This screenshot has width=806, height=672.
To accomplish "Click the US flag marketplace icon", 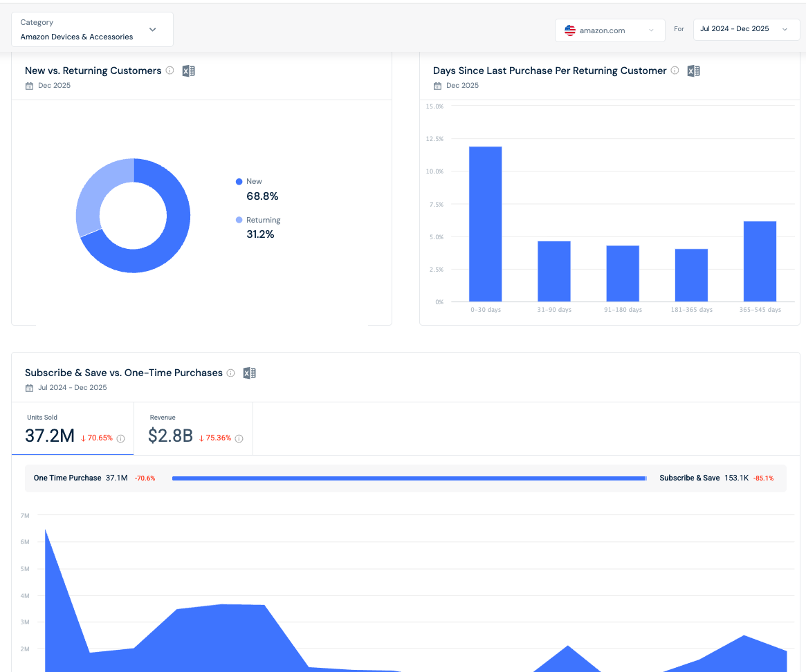I will (570, 30).
